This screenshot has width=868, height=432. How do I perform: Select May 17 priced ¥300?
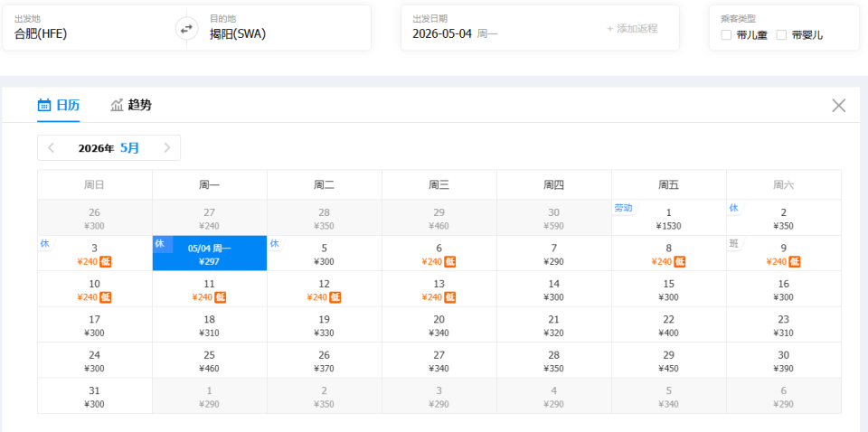(95, 324)
